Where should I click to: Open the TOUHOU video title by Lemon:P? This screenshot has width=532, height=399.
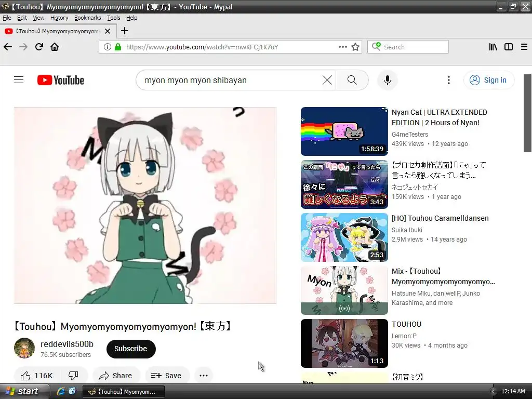(x=406, y=324)
